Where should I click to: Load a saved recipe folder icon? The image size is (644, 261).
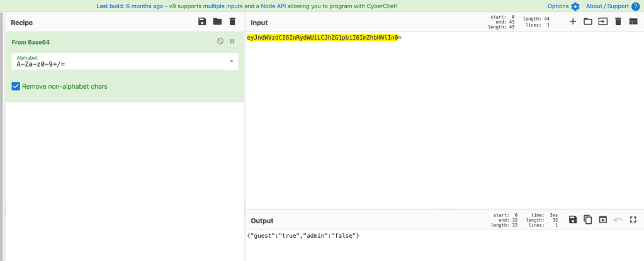[x=217, y=21]
